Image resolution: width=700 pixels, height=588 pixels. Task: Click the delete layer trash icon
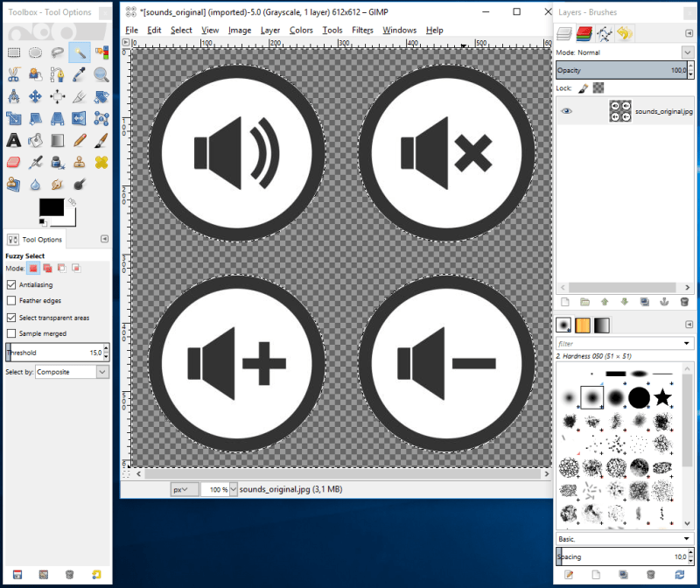pyautogui.click(x=684, y=302)
